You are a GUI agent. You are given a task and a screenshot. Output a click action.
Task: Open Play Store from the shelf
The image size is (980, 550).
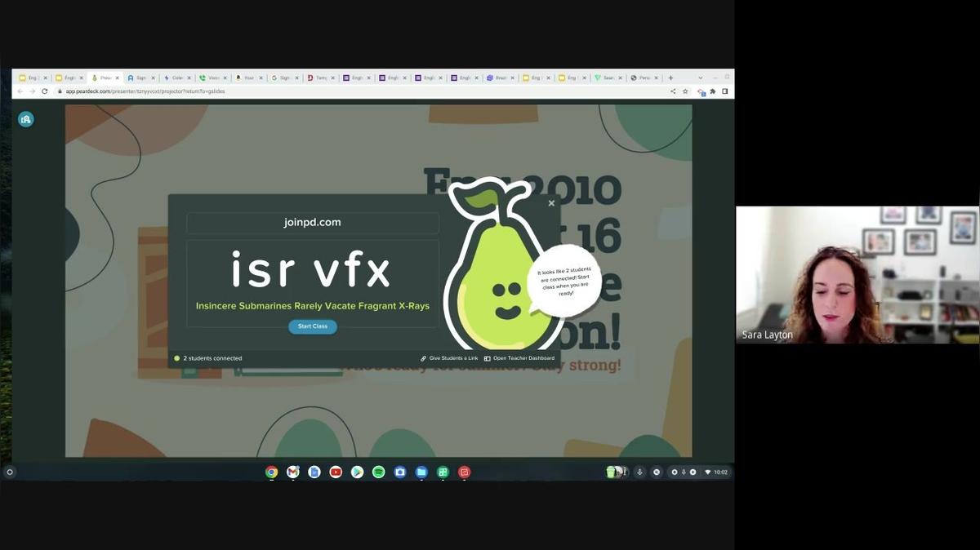point(357,472)
